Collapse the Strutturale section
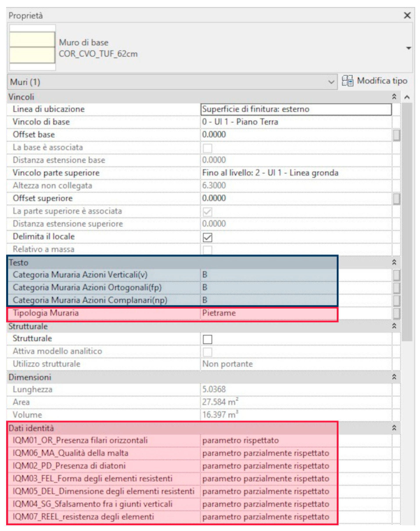Viewport: 420px width, 531px height. pyautogui.click(x=394, y=326)
